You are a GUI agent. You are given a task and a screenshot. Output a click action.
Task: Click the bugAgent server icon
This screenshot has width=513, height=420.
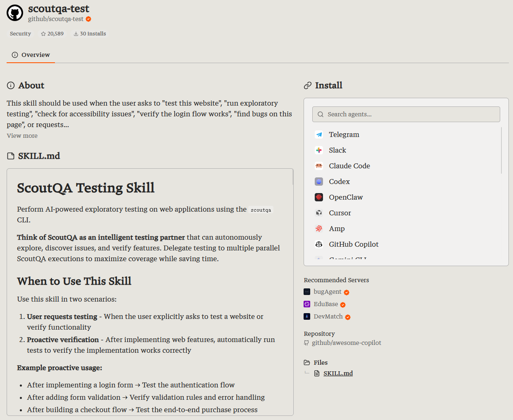(307, 292)
